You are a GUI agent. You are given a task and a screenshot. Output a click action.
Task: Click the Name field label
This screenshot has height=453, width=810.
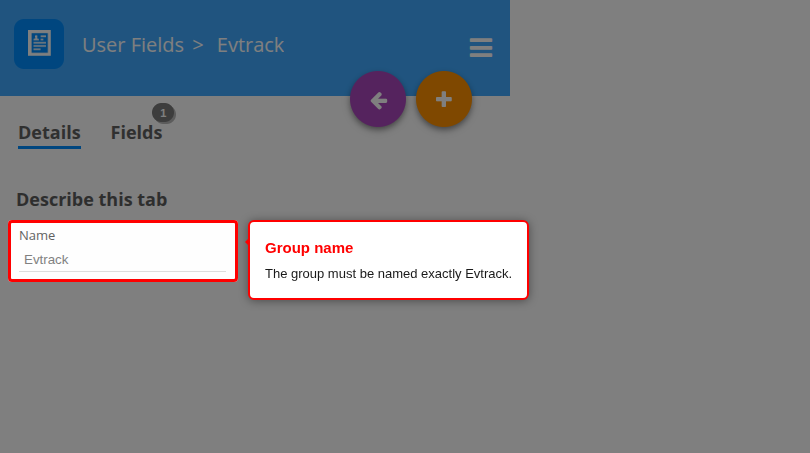point(37,236)
